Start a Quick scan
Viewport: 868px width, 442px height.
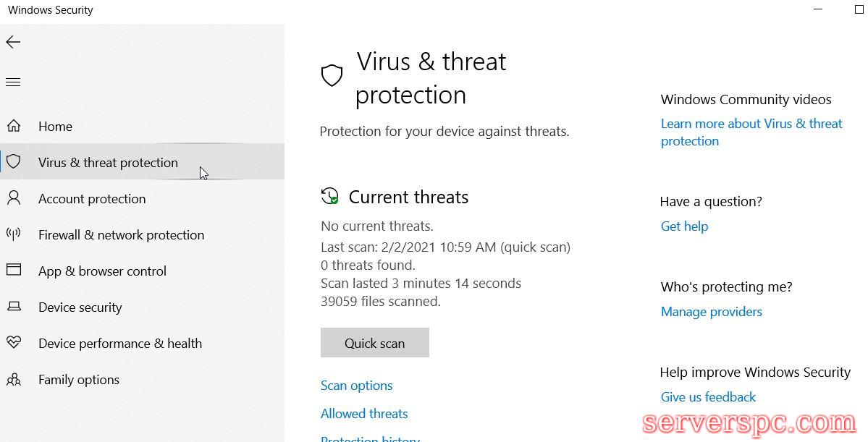(x=374, y=343)
